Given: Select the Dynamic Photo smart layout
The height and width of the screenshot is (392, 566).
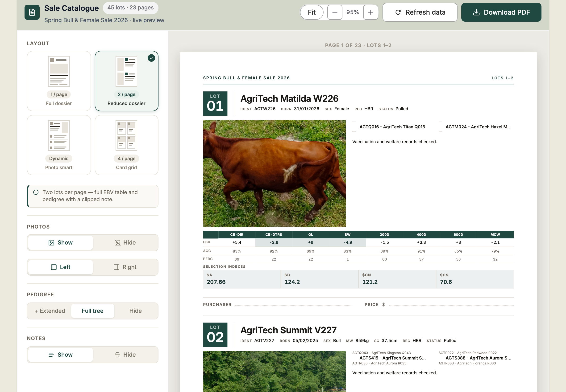Looking at the screenshot, I should [x=59, y=145].
